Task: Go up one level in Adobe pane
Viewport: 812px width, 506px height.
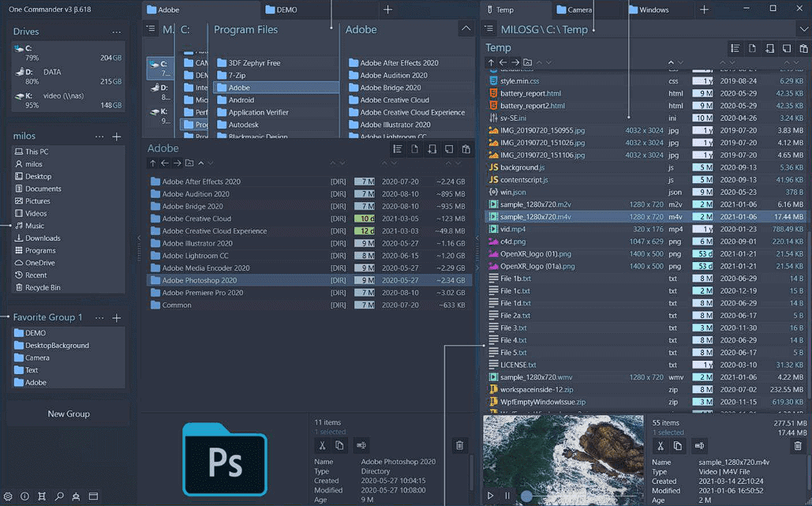Action: (153, 163)
